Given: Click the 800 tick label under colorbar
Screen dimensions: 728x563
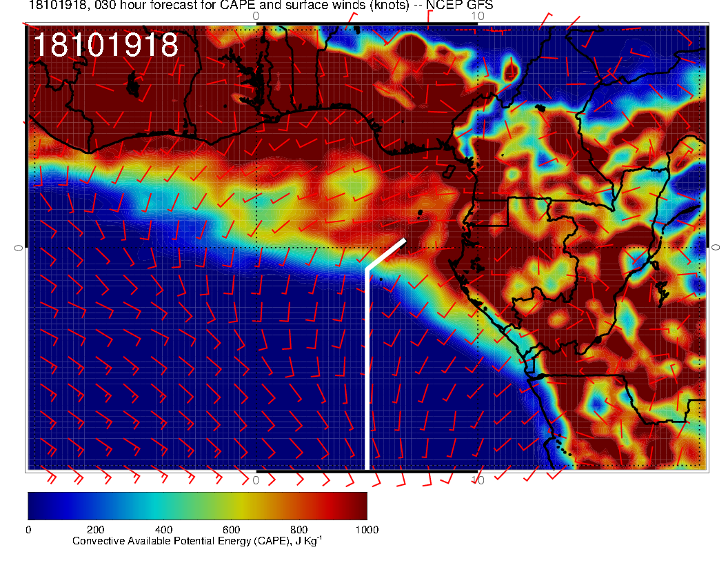Looking at the screenshot, I should click(299, 529).
